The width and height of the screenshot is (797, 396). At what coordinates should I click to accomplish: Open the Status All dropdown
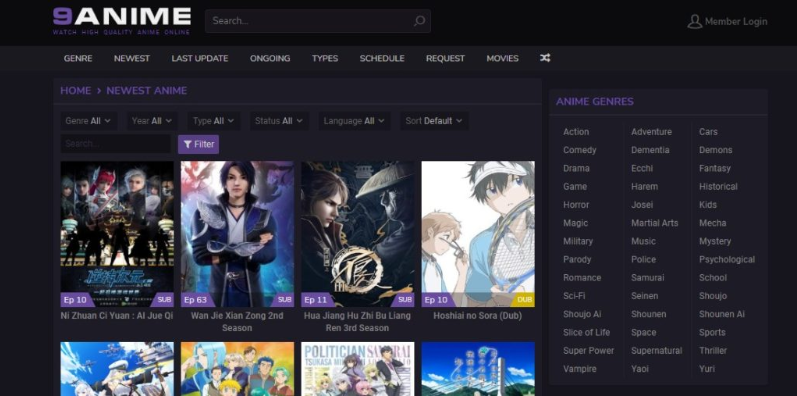(279, 121)
